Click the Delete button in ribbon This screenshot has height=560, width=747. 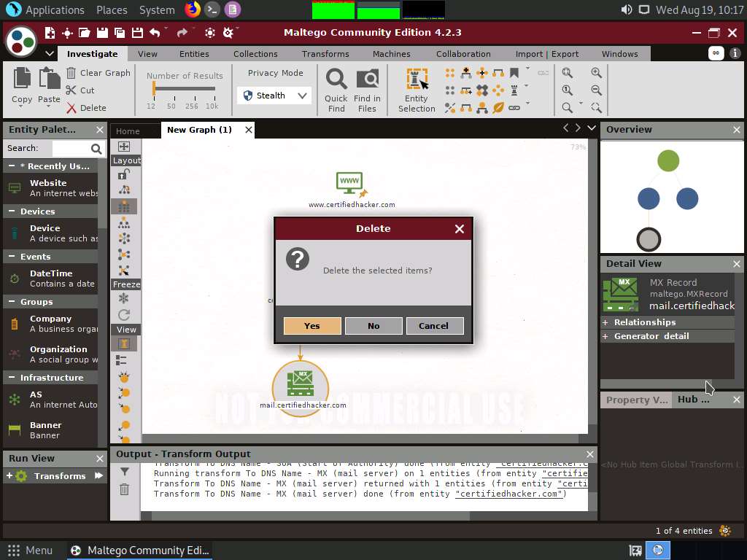coord(86,108)
